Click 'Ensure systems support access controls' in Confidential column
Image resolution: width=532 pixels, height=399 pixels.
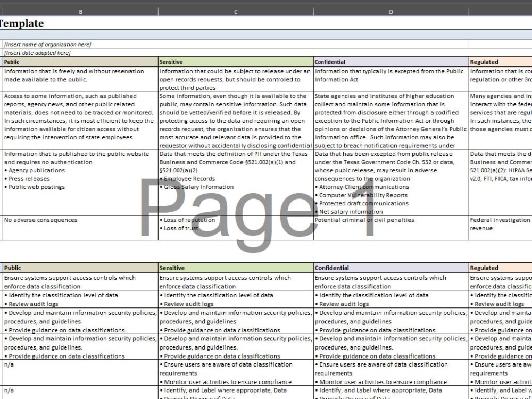(x=391, y=281)
